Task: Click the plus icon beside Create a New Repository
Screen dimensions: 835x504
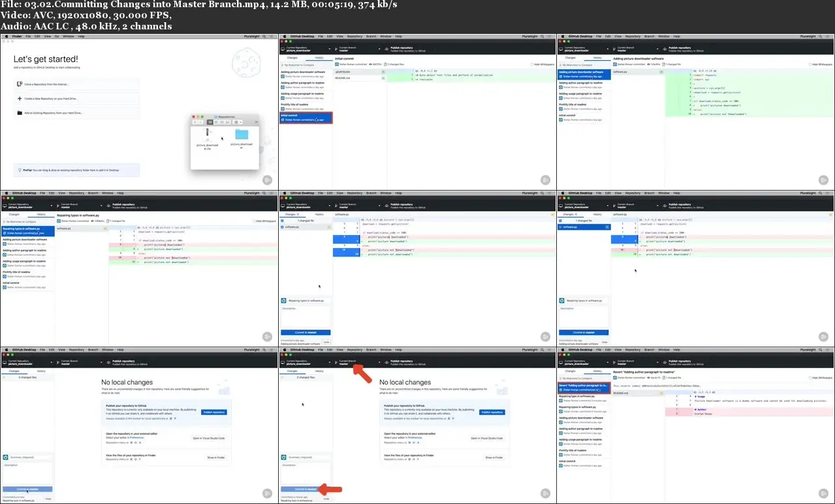Action: [x=18, y=99]
